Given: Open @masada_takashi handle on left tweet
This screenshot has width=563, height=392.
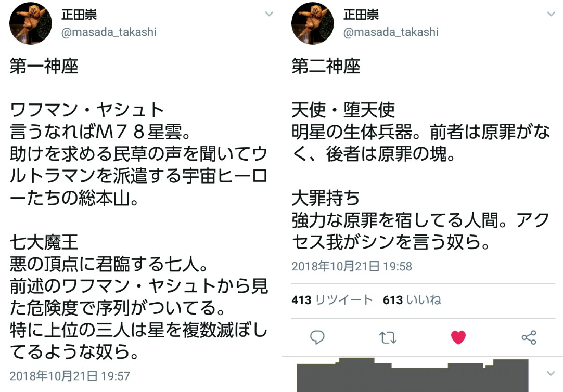Looking at the screenshot, I should (x=109, y=32).
